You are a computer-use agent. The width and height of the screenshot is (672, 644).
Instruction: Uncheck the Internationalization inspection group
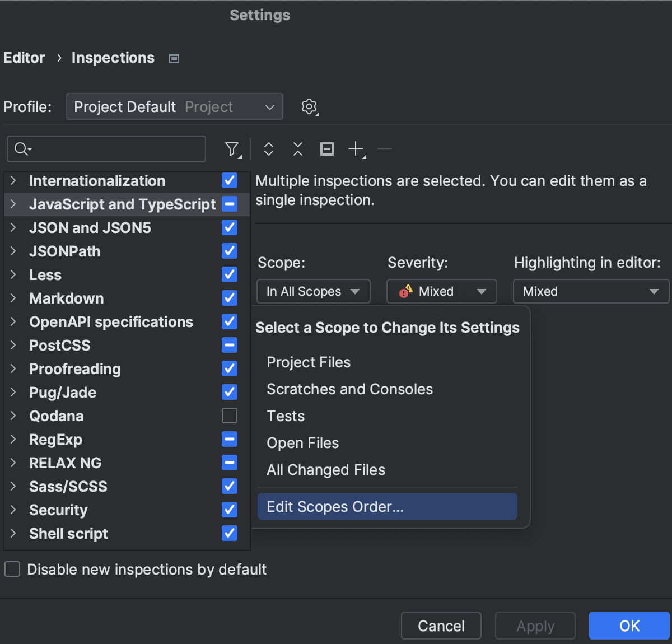click(229, 180)
